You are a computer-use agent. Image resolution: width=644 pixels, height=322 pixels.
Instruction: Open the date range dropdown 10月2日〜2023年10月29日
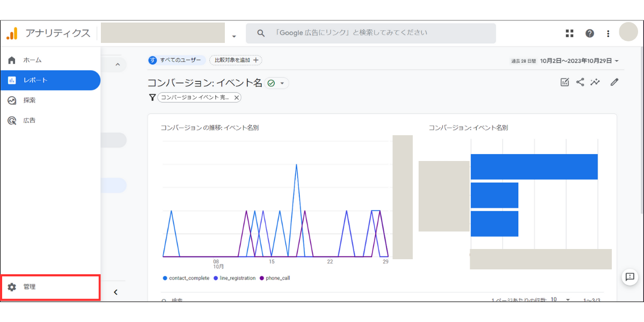(579, 61)
